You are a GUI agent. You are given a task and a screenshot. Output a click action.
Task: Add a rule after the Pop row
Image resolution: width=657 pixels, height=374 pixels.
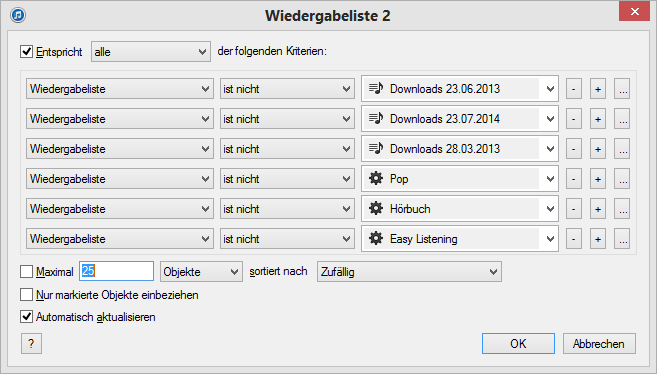(598, 179)
